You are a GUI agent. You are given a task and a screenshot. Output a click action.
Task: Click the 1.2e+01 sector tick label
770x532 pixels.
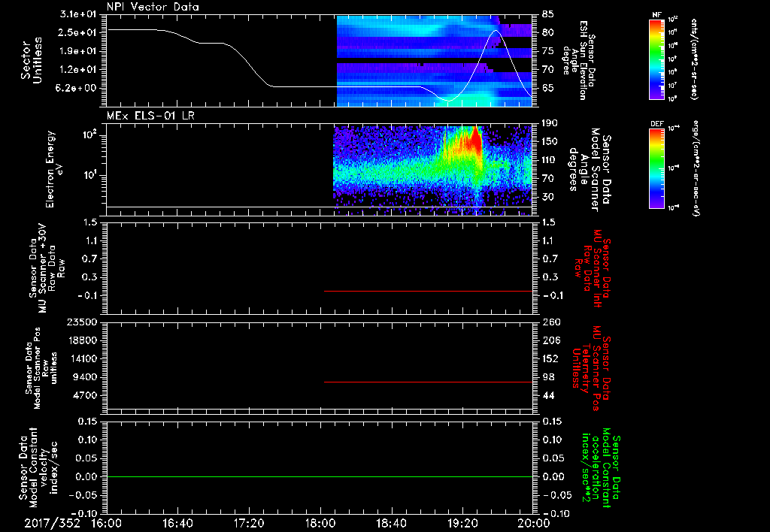pos(78,70)
